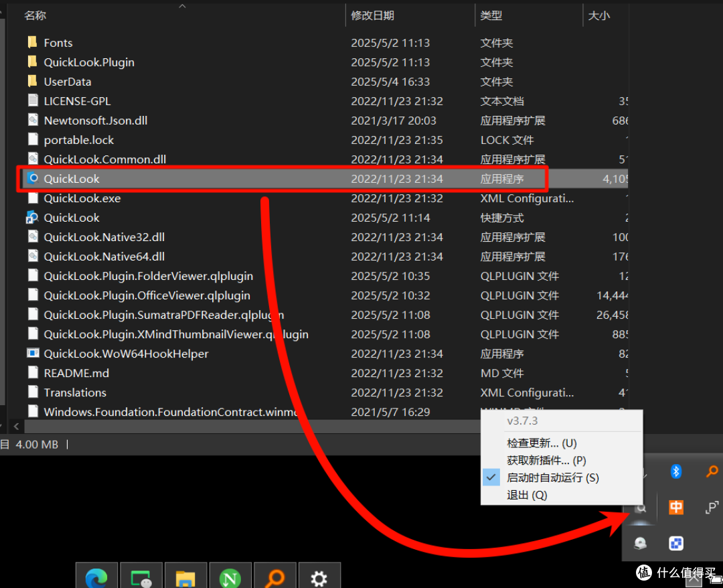Click the LOCK 文件 type cell
Viewport: 723px width, 588px height.
click(x=507, y=140)
